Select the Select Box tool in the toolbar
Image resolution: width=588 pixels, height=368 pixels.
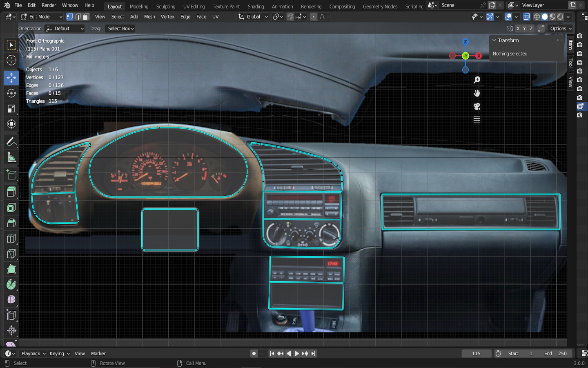[11, 45]
